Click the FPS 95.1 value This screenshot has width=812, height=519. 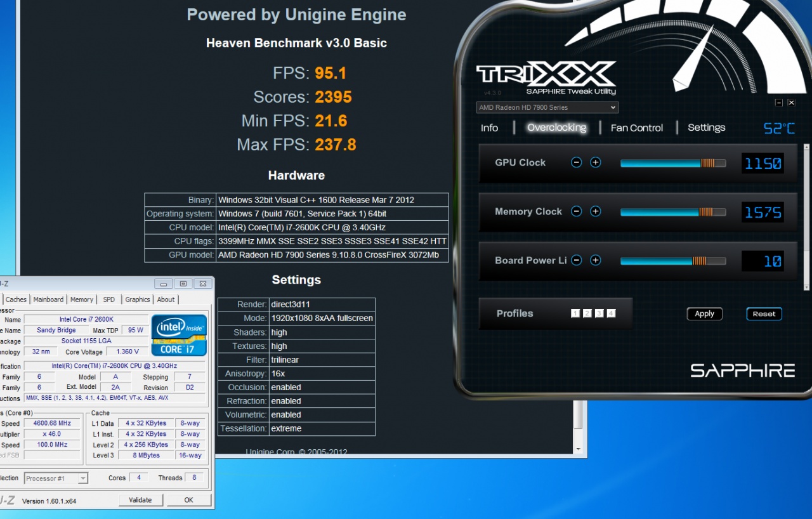331,73
